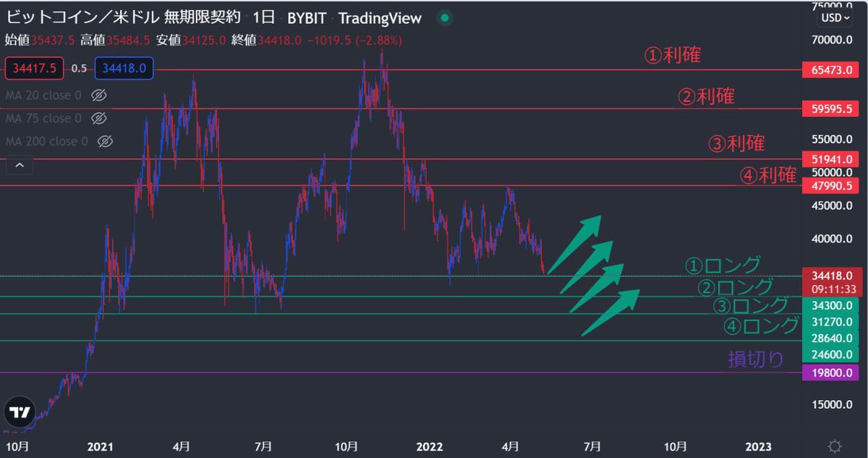Image resolution: width=868 pixels, height=458 pixels.
Task: Click the red sell price 34417.5
Action: 35,69
